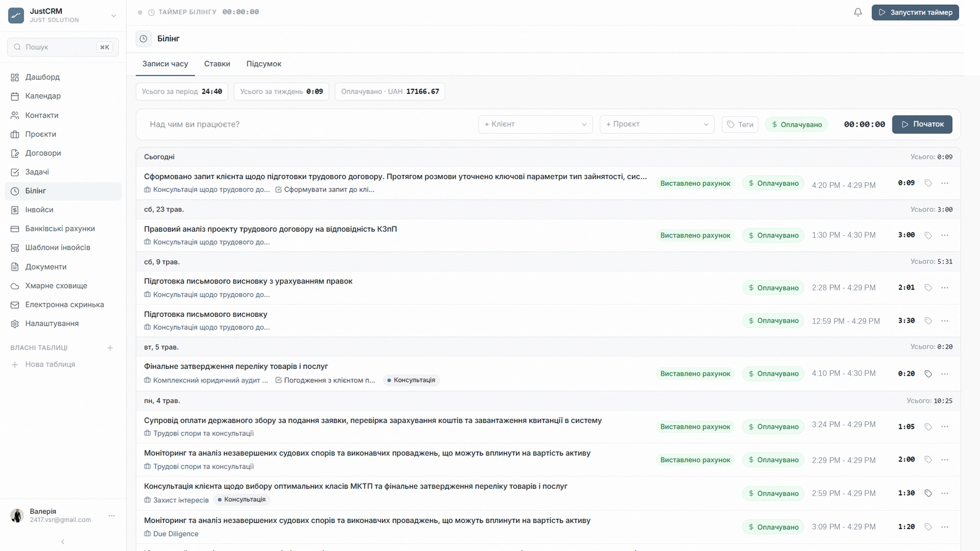Go to Календар in the sidebar

coord(63,96)
